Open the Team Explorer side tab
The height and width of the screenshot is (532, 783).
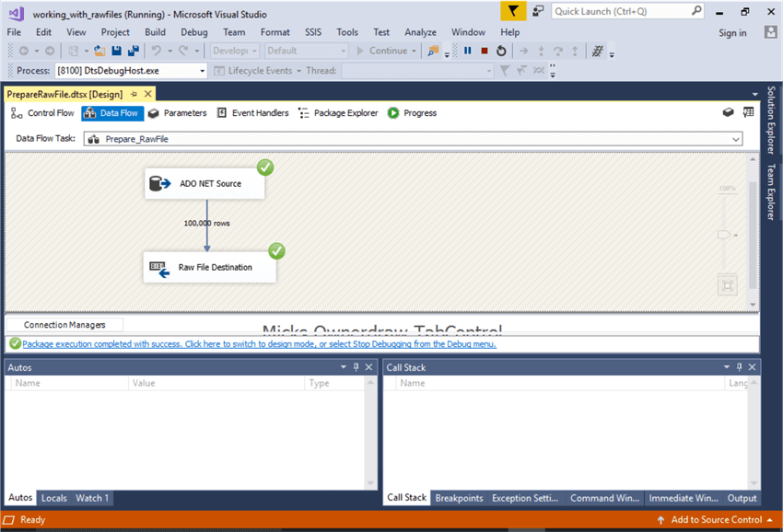pyautogui.click(x=772, y=191)
